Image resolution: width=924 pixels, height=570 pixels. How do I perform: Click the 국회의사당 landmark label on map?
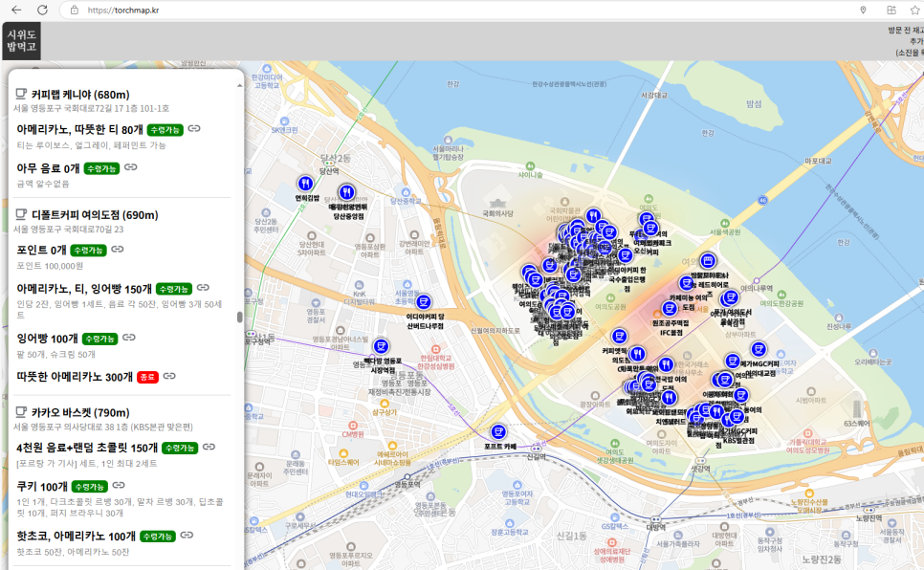coord(498,213)
